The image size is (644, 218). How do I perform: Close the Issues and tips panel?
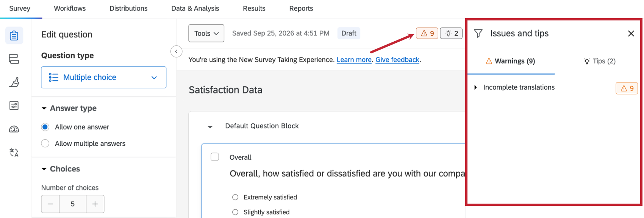pos(631,34)
